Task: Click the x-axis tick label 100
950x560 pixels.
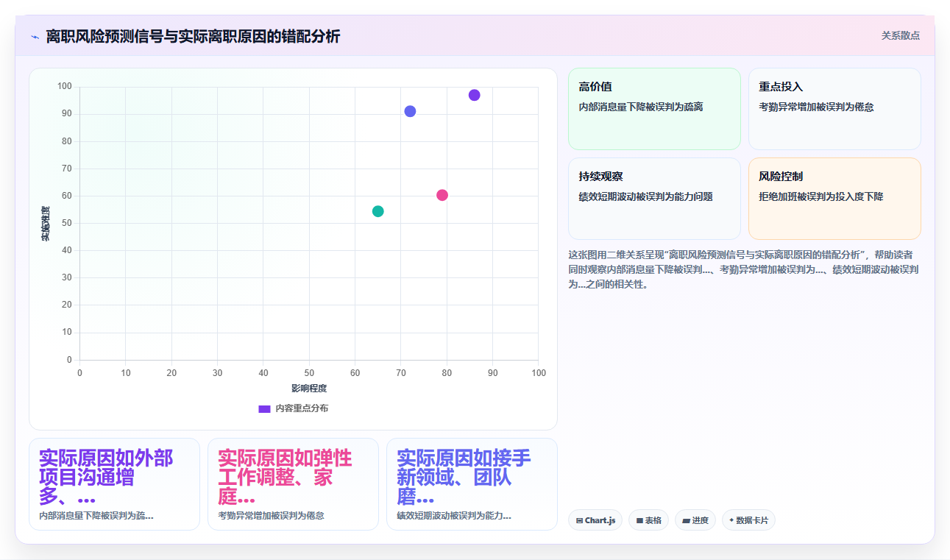Action: pyautogui.click(x=539, y=373)
